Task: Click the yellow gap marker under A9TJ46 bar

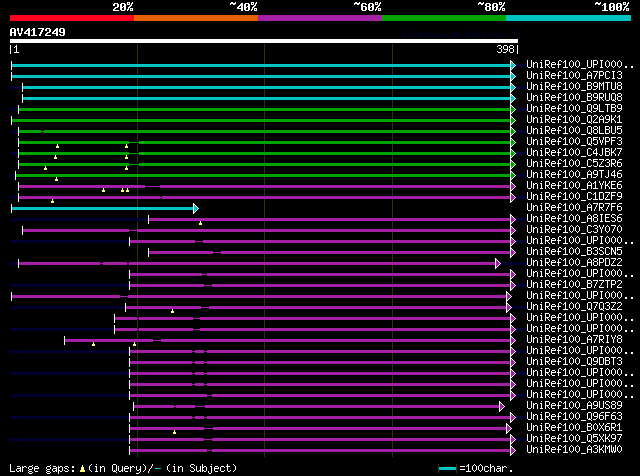Action: click(56, 179)
